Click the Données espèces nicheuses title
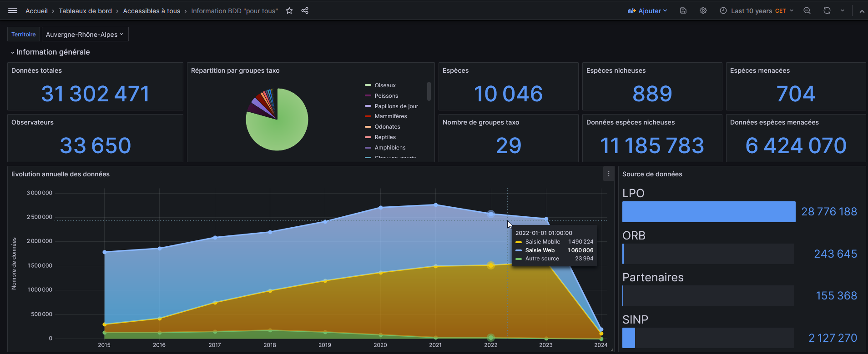The height and width of the screenshot is (354, 868). [x=631, y=122]
